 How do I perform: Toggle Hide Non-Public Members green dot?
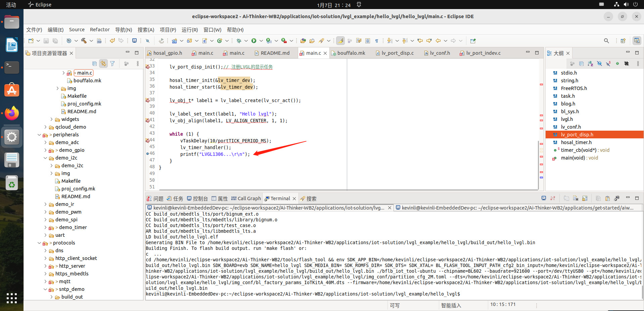617,63
